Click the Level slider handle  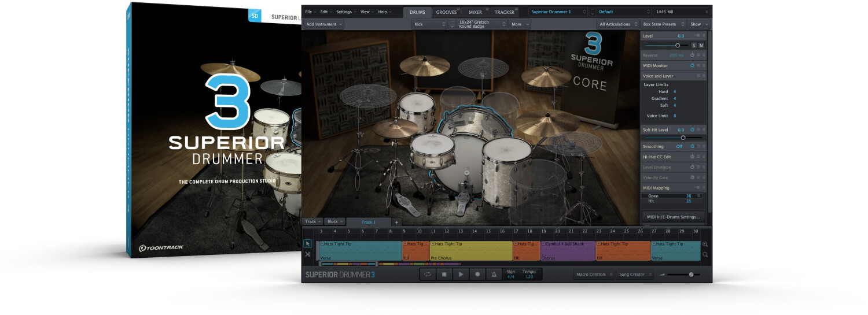click(x=677, y=45)
